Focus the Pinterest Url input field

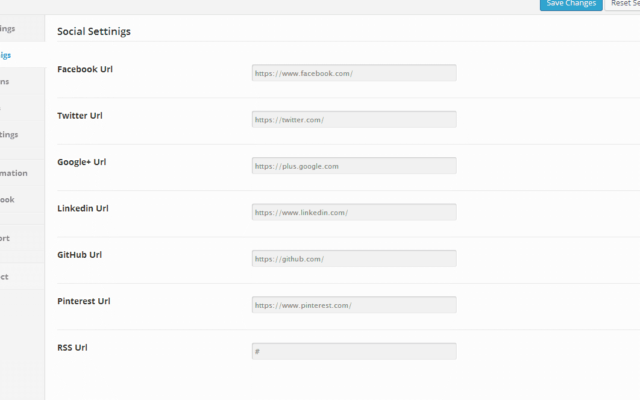(354, 305)
